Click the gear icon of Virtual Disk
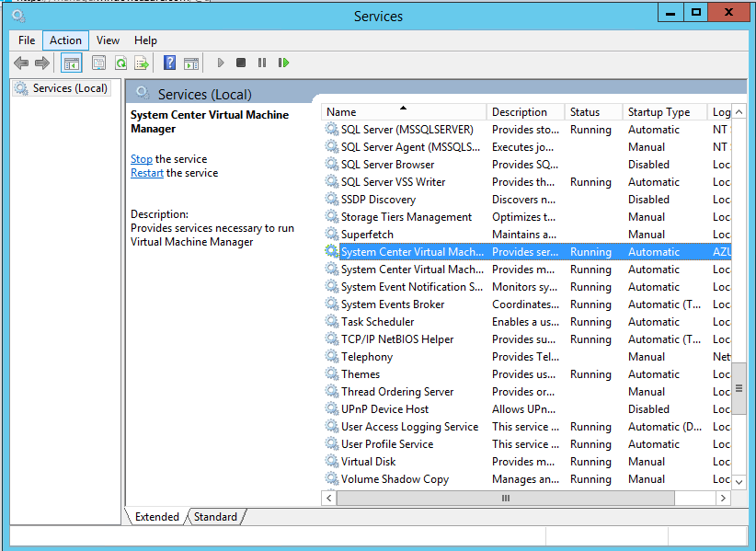This screenshot has height=551, width=756. click(x=332, y=461)
